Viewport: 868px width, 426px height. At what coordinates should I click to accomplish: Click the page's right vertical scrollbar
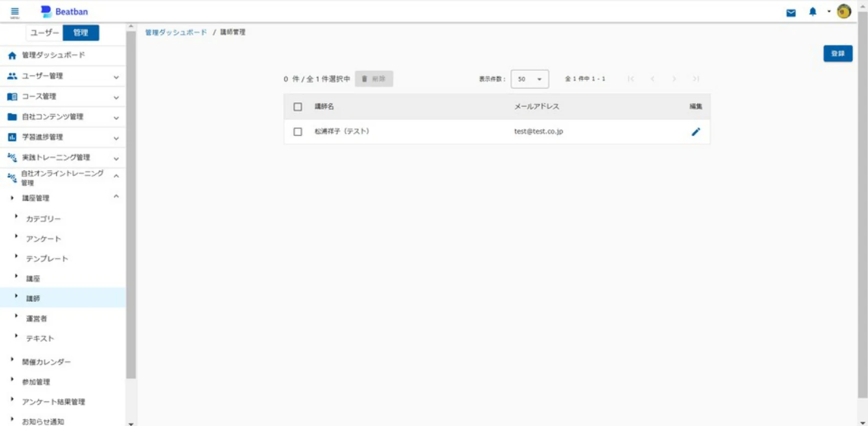863,205
